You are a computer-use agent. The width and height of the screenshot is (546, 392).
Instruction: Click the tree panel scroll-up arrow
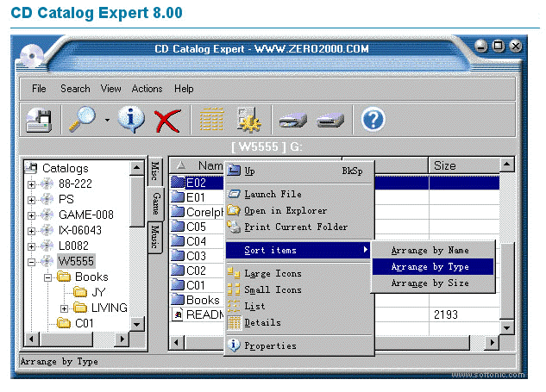[x=137, y=168]
